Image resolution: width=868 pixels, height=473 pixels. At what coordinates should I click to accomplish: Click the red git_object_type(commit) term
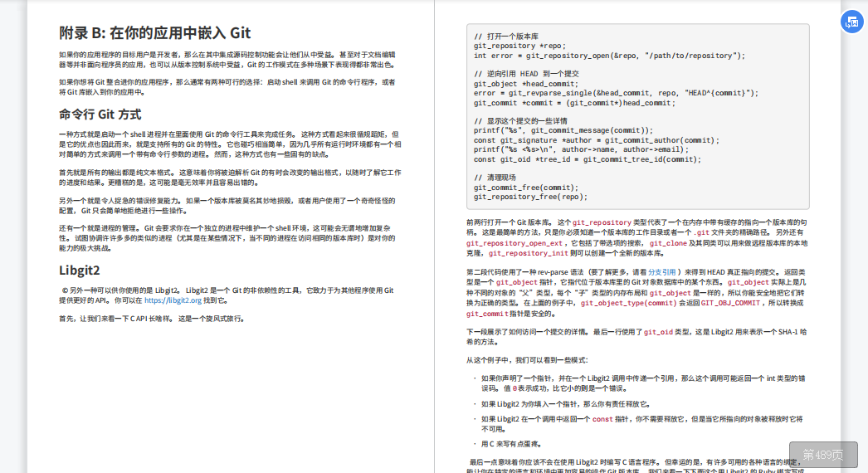(x=628, y=303)
